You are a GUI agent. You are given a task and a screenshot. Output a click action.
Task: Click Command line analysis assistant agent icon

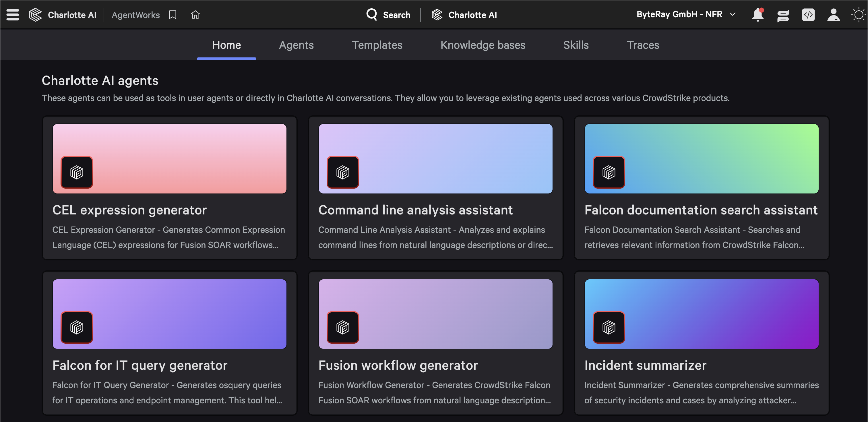click(343, 172)
